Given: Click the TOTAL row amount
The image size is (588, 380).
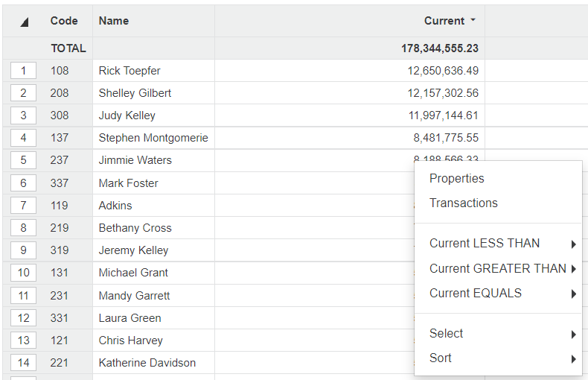Looking at the screenshot, I should point(439,48).
